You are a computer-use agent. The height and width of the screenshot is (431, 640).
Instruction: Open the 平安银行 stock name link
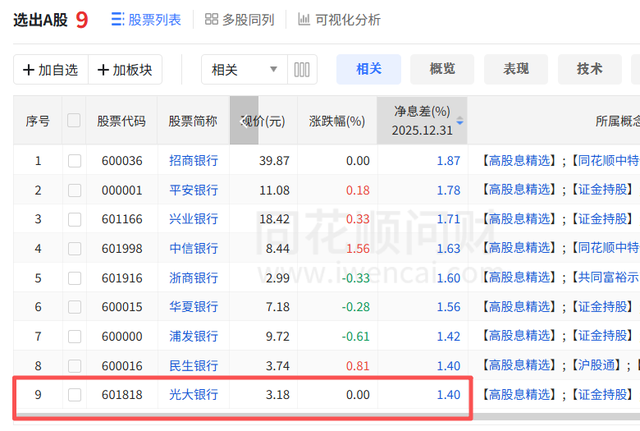(193, 190)
